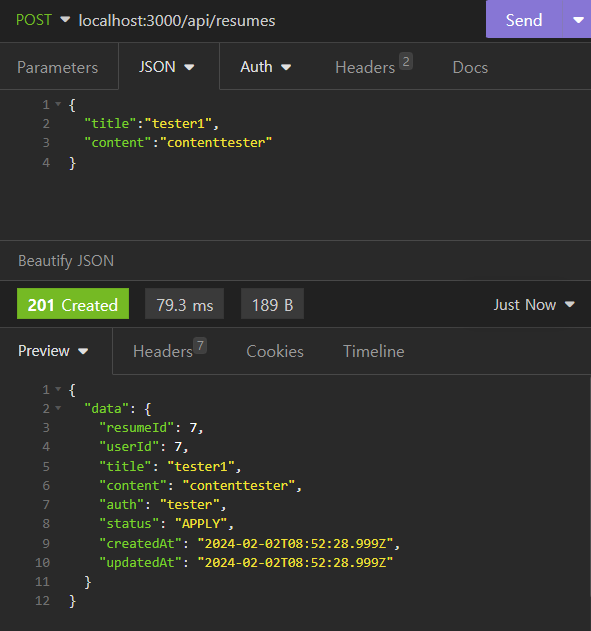
Task: Open the JSON body type dropdown
Action: tap(166, 67)
